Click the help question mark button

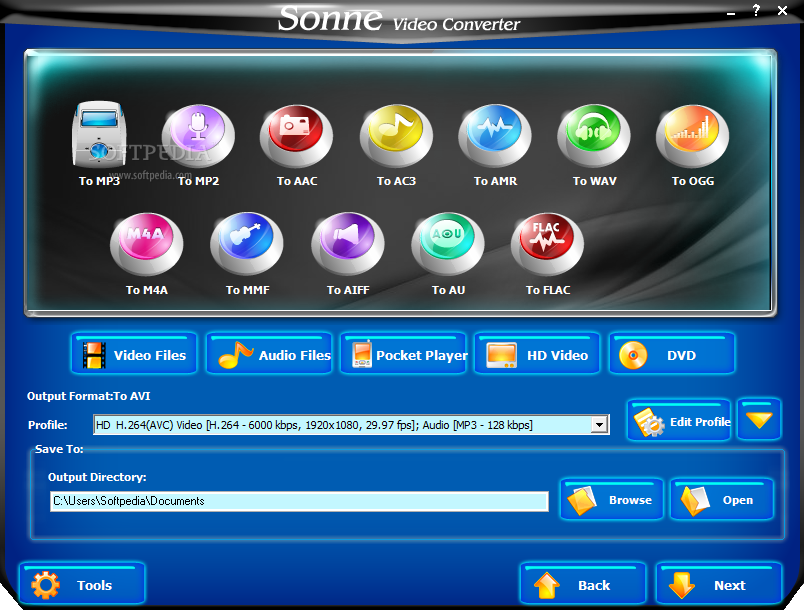tap(756, 10)
